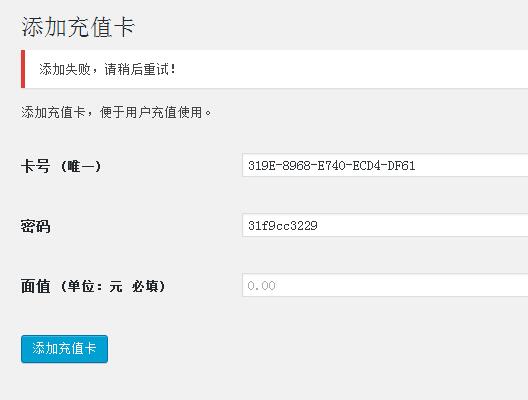The height and width of the screenshot is (400, 528).
Task: Focus the 密码 input field
Action: (385, 225)
